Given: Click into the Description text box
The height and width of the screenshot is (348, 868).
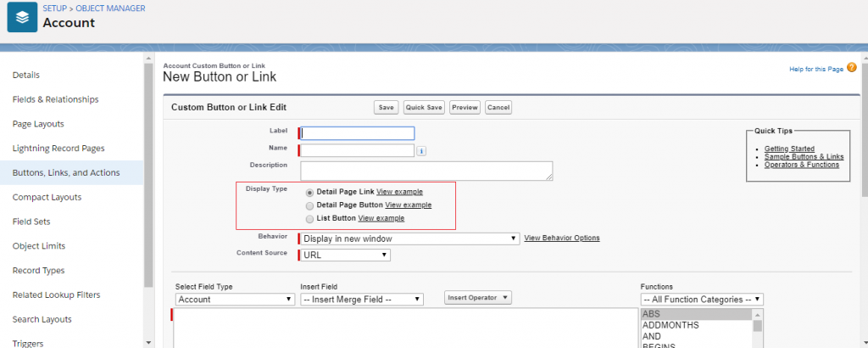Looking at the screenshot, I should tap(426, 171).
